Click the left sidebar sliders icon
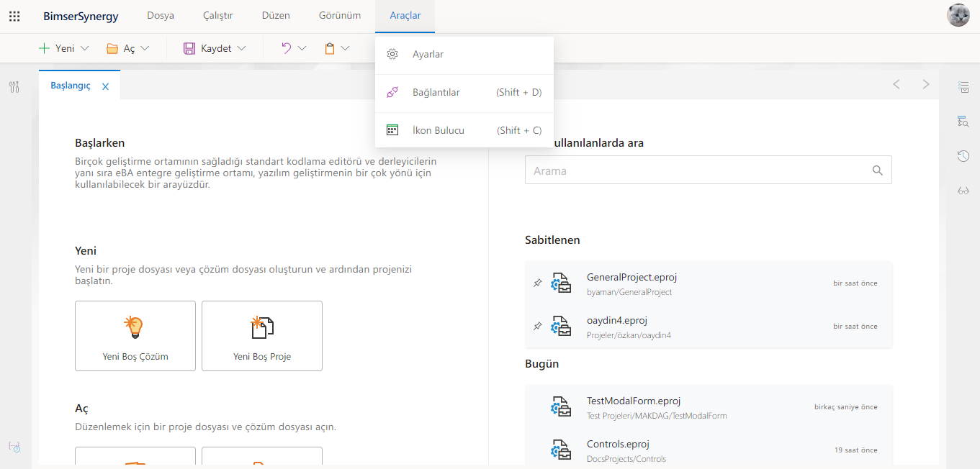This screenshot has height=469, width=980. click(14, 87)
